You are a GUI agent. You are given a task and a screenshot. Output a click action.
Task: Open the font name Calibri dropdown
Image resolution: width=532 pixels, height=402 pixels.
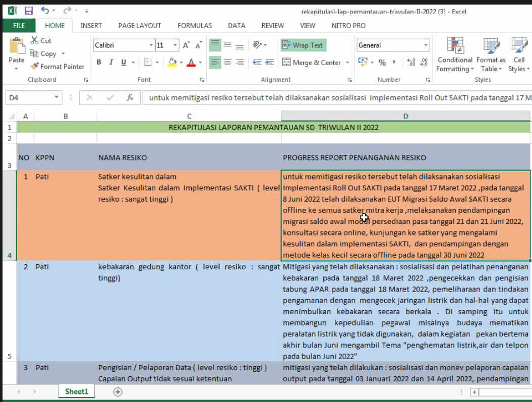click(x=151, y=45)
